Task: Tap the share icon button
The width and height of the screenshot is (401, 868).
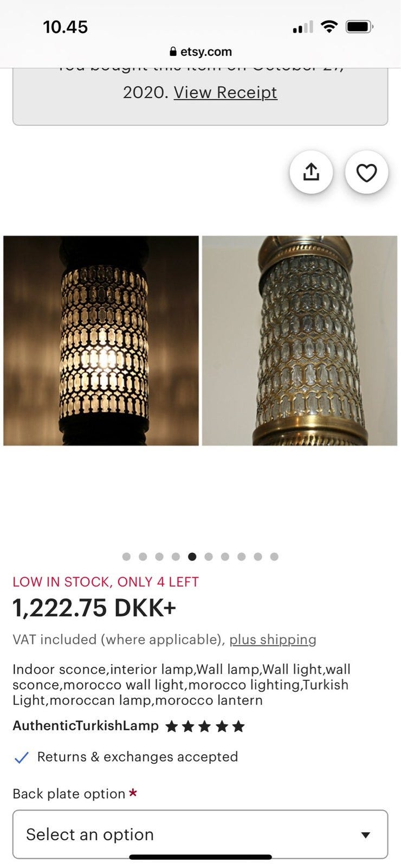Action: point(311,173)
